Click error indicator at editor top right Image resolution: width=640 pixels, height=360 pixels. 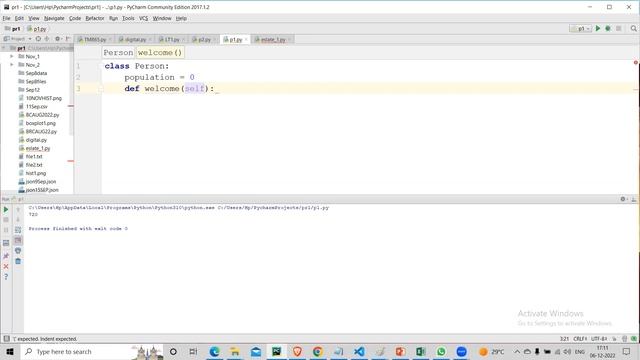(x=636, y=62)
